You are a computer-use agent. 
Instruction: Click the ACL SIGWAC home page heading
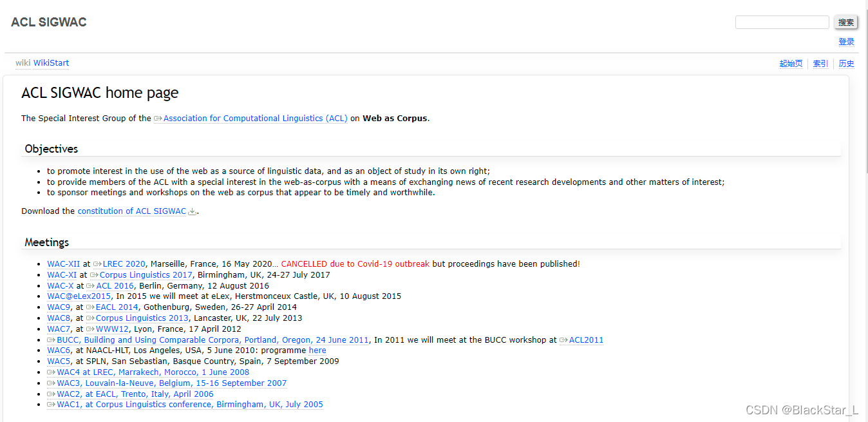100,93
